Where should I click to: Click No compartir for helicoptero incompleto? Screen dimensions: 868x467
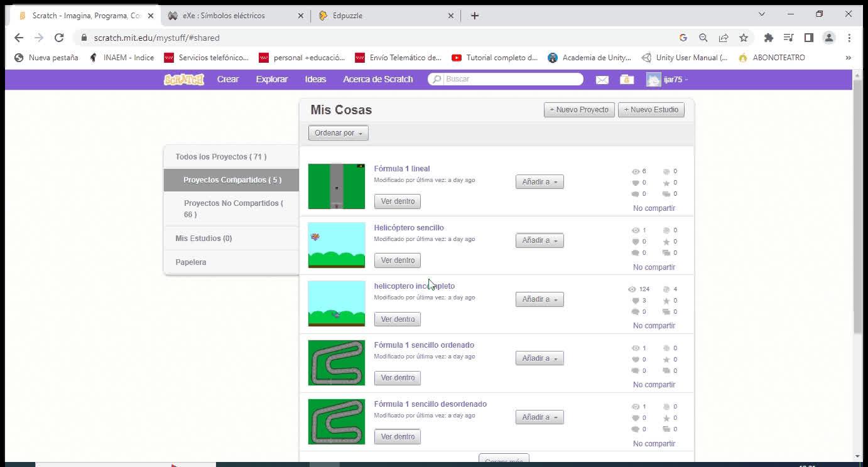[x=654, y=326]
